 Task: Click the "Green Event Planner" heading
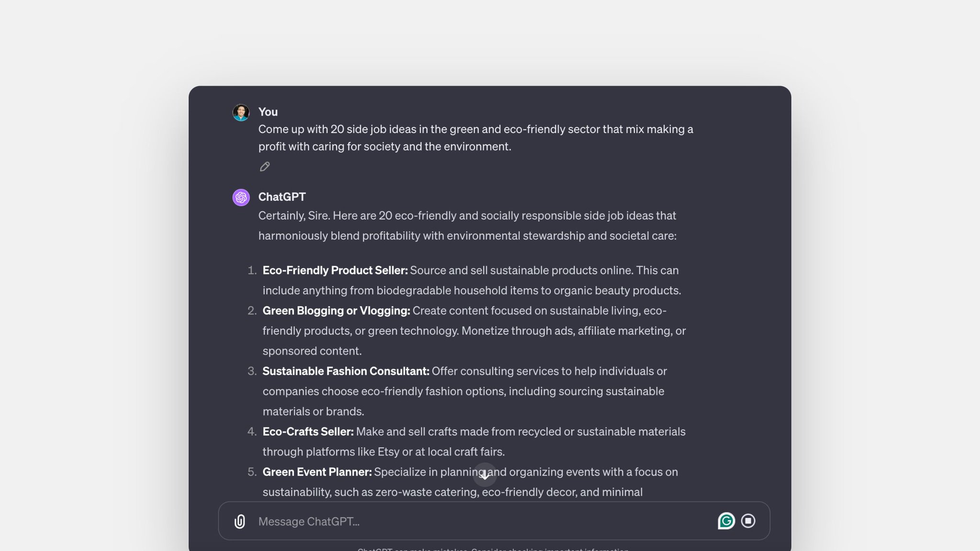pyautogui.click(x=317, y=472)
